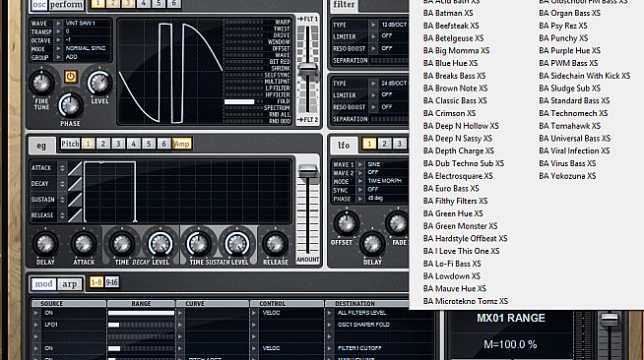Load preset BA Green Monster XS
Screen dimensions: 644x360
click(460, 226)
